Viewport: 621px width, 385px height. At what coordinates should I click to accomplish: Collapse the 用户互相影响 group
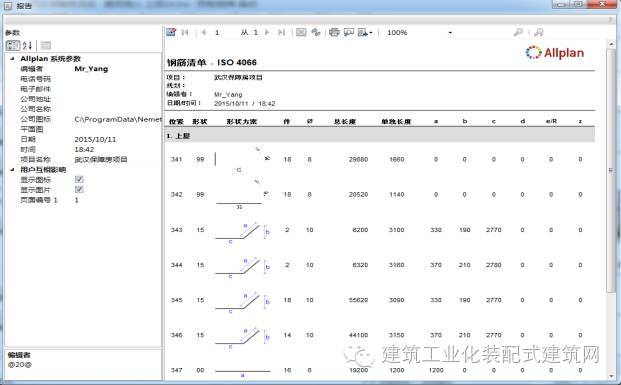tap(12, 170)
